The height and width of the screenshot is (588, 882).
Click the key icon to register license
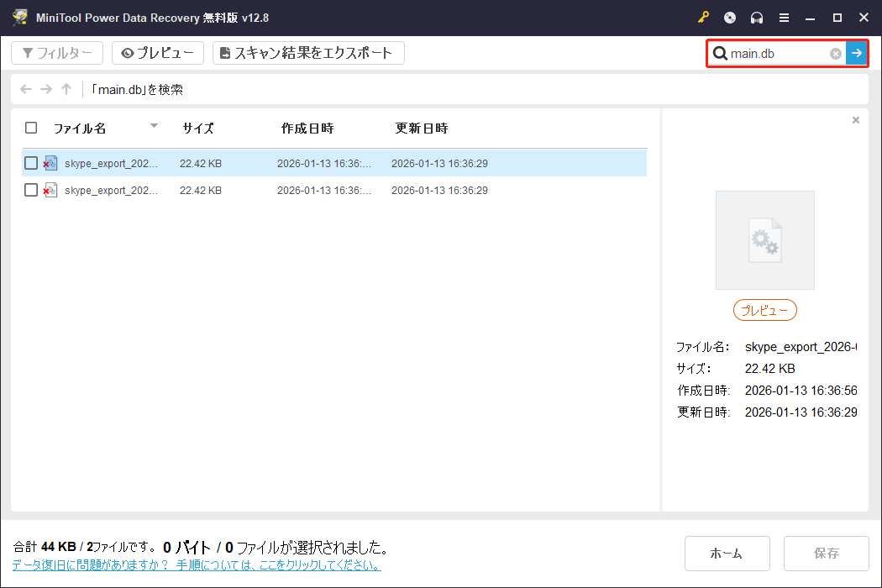tap(702, 17)
